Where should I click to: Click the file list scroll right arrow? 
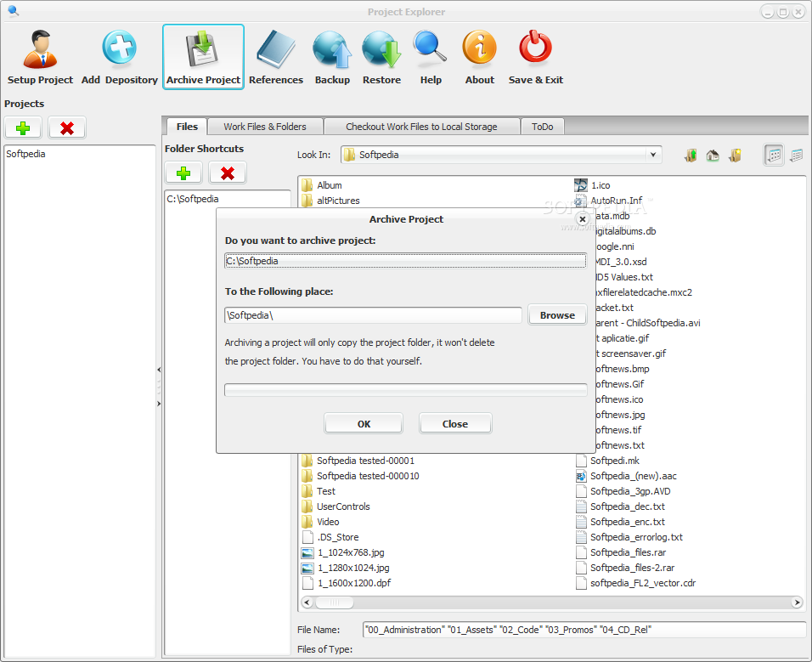798,603
